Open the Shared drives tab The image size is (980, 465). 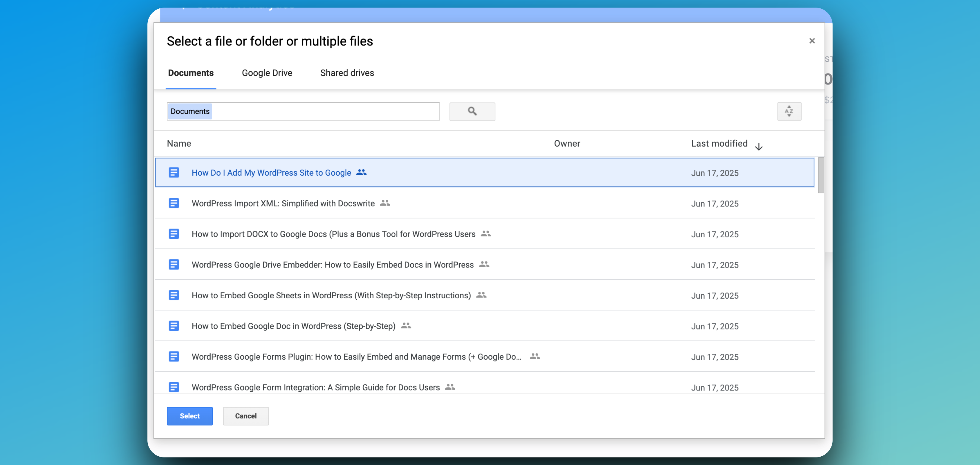pos(347,73)
